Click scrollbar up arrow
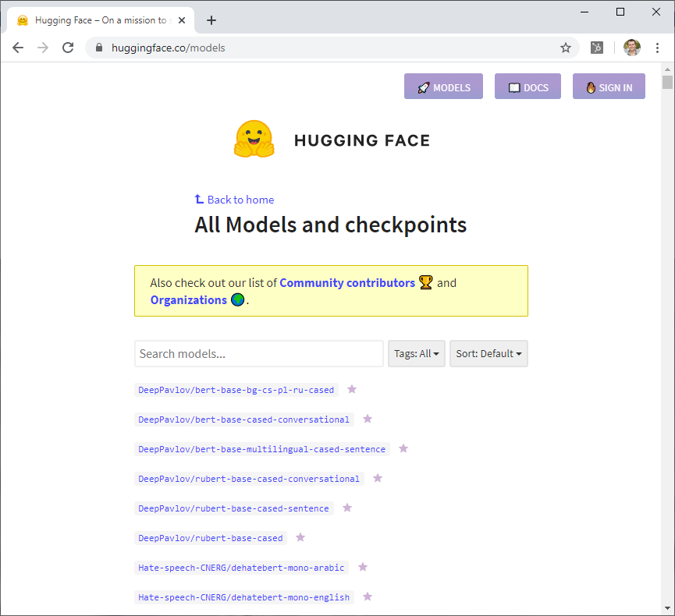Viewport: 675px width, 616px height. tap(668, 69)
